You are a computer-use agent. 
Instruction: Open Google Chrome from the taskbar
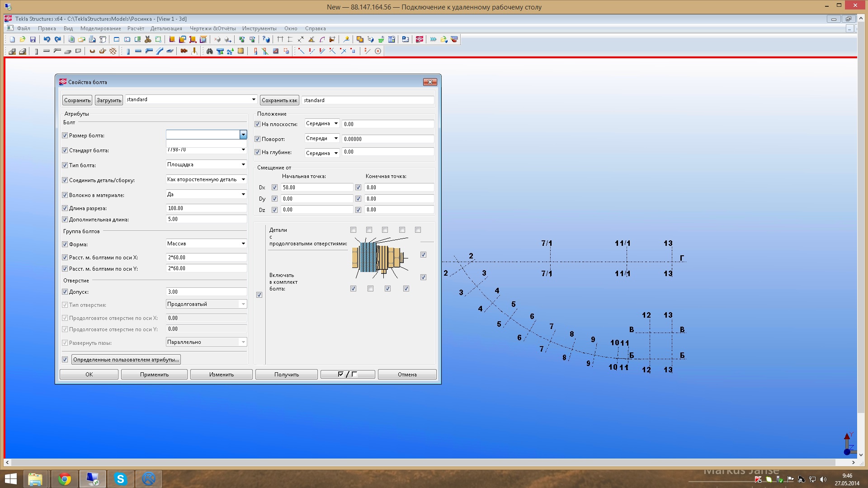point(65,479)
